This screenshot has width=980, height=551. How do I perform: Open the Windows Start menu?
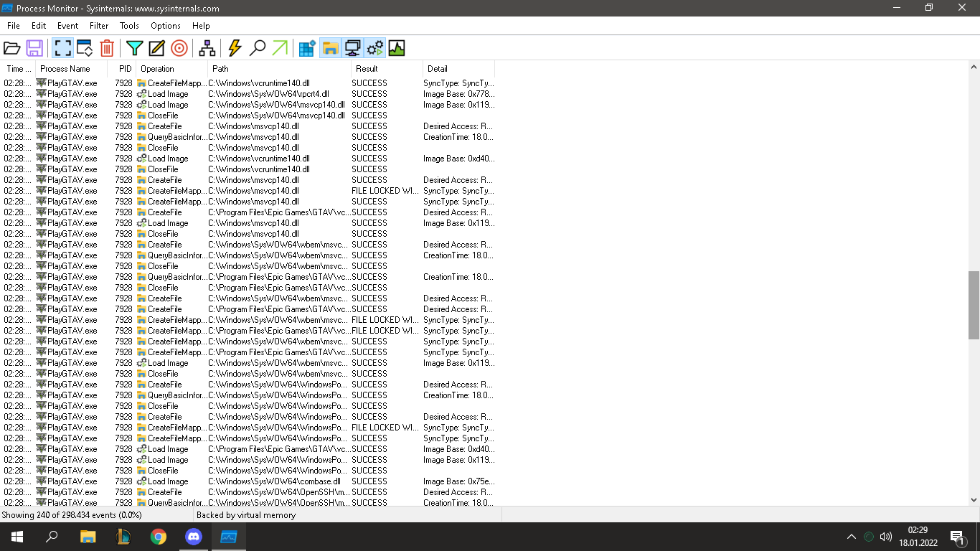click(17, 537)
